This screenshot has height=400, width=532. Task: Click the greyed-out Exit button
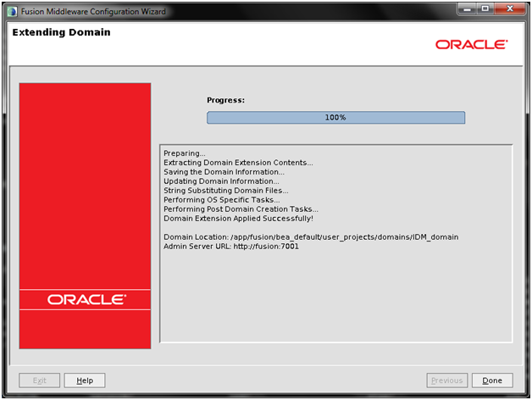(x=39, y=381)
